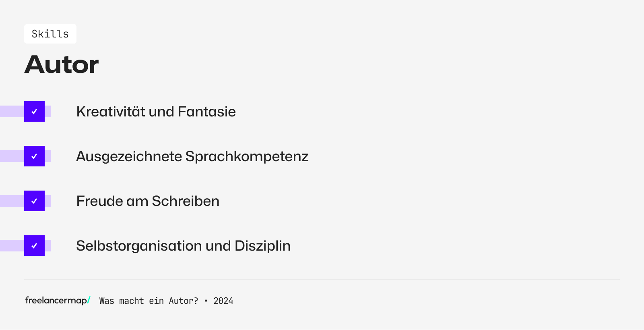Uncheck the Selbstorganisation und Disziplin checkbox
644x330 pixels.
[34, 246]
